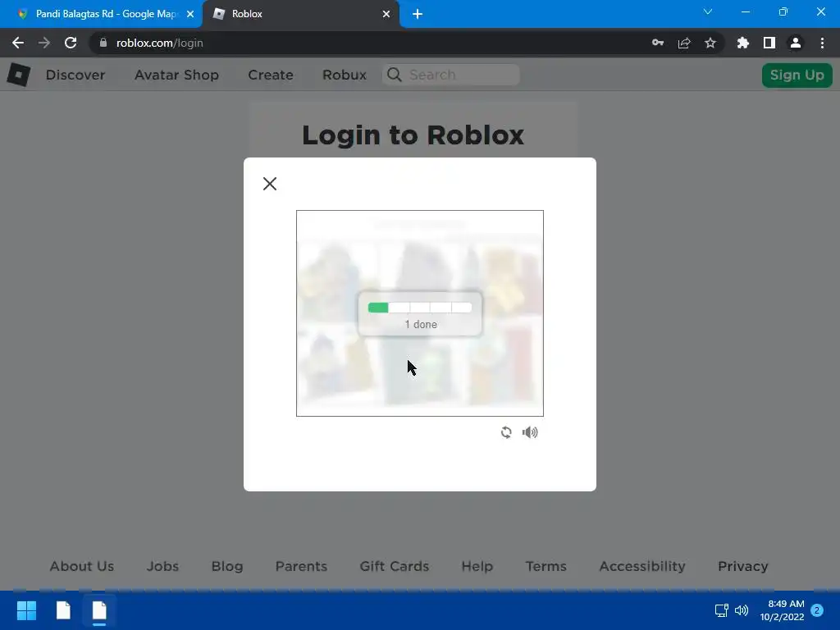Open the Accessibility footer link
This screenshot has height=630, width=840.
pyautogui.click(x=642, y=566)
